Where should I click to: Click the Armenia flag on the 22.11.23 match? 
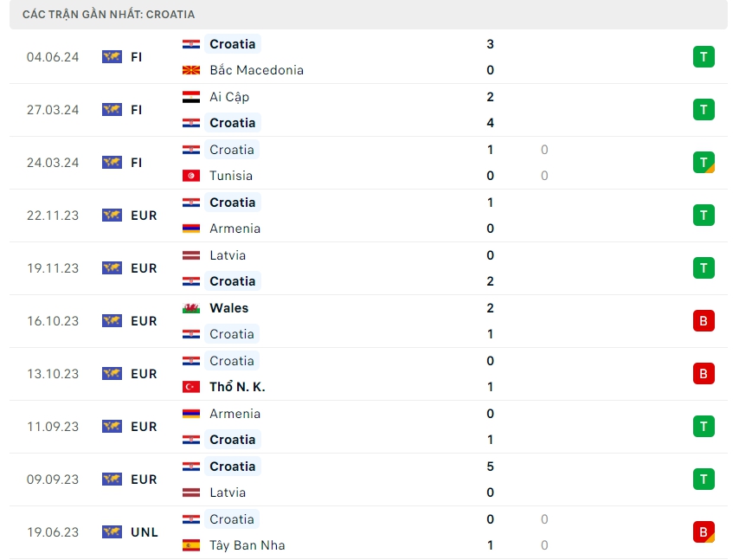(x=191, y=229)
